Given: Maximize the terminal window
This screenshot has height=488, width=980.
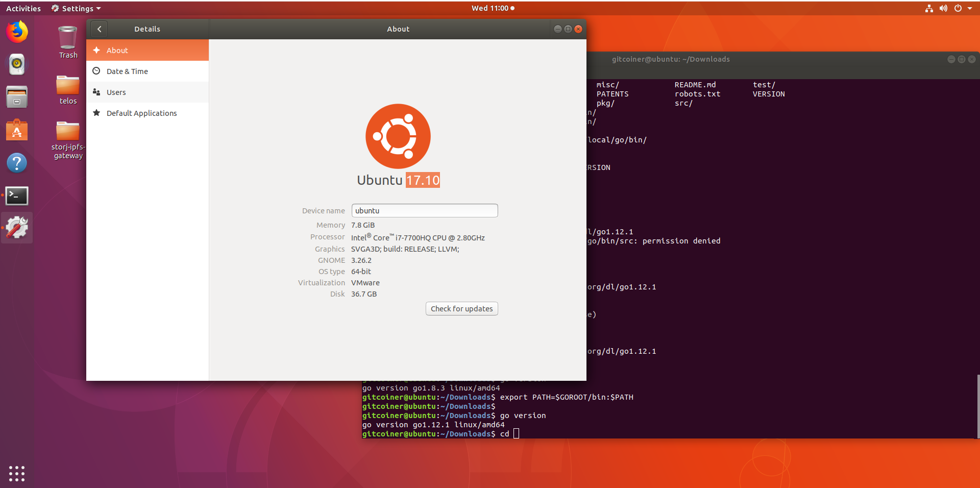Looking at the screenshot, I should pos(961,59).
